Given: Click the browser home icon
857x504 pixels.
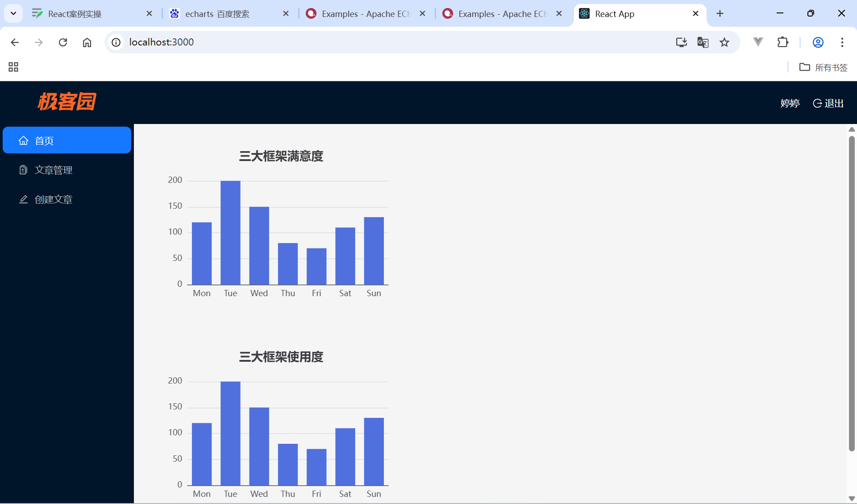Looking at the screenshot, I should (x=87, y=42).
